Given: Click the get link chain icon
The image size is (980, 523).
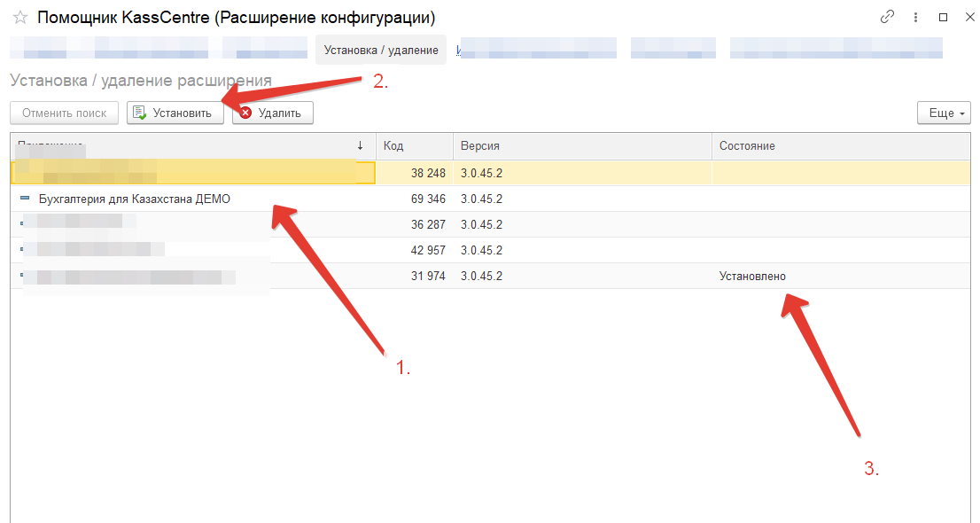Looking at the screenshot, I should tap(887, 17).
